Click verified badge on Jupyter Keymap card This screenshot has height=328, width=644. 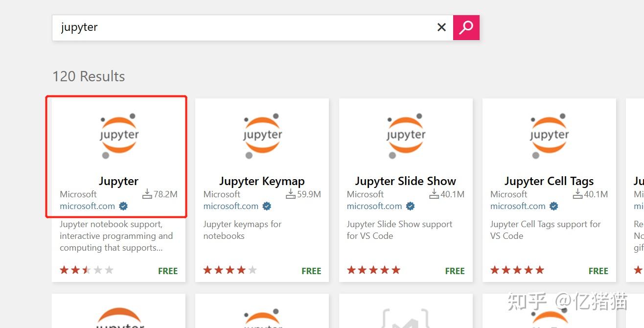[x=267, y=206]
